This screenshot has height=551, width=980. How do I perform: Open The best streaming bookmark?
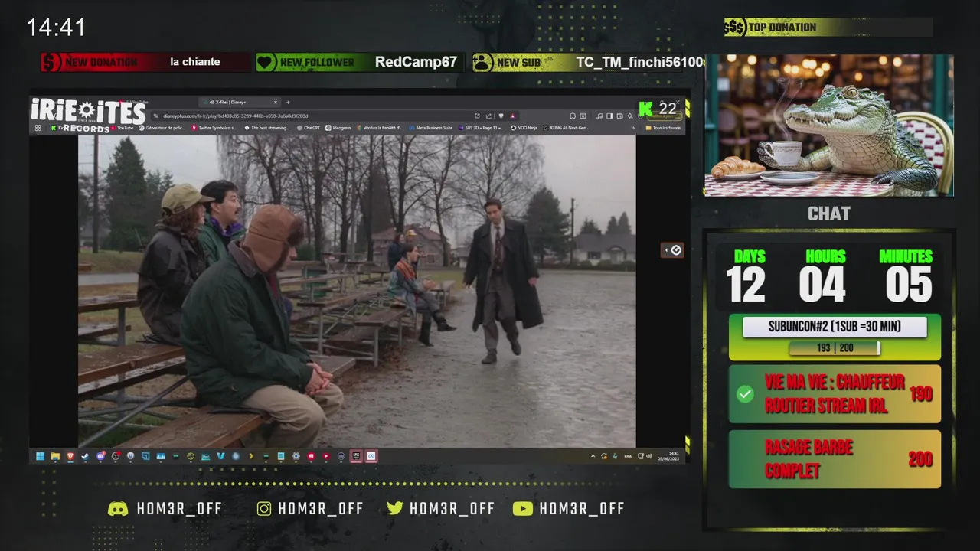[266, 128]
